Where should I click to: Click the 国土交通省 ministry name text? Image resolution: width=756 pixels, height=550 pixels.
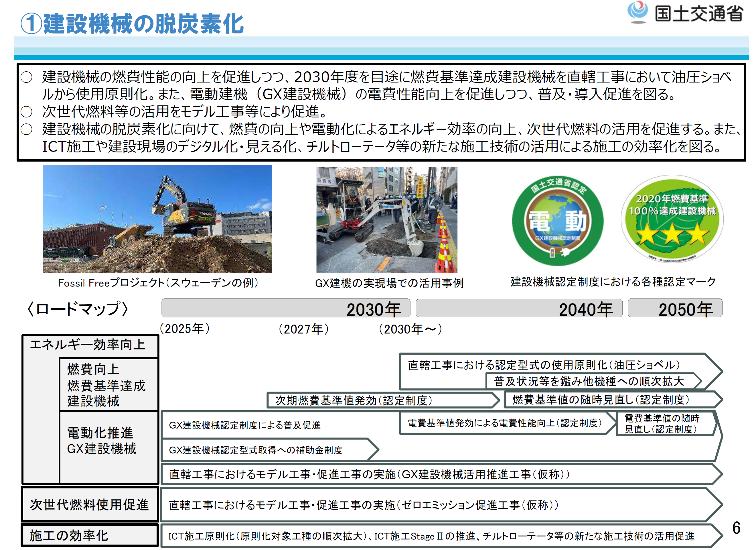pyautogui.click(x=699, y=13)
